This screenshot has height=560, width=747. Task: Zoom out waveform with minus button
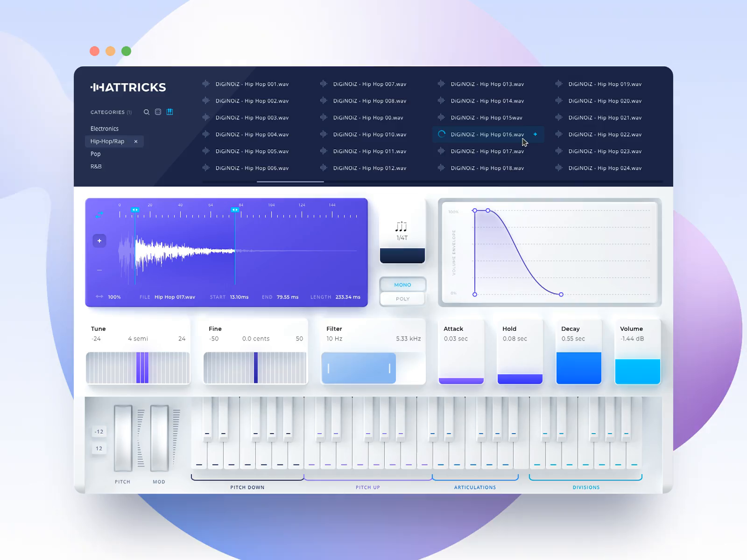coord(99,270)
